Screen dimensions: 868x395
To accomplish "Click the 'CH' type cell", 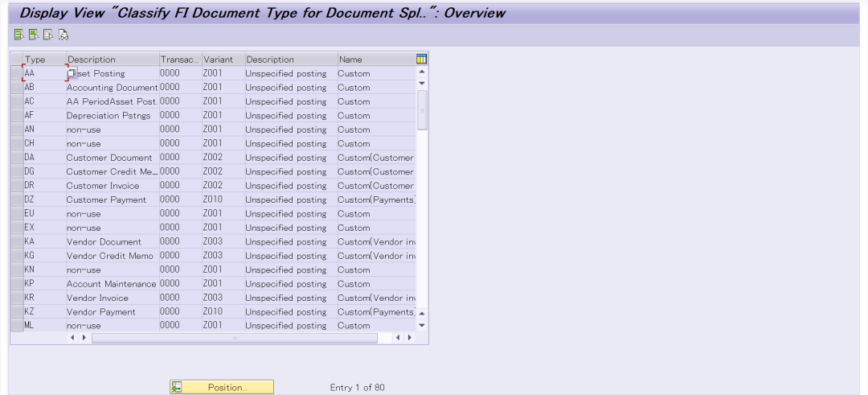I will (45, 143).
